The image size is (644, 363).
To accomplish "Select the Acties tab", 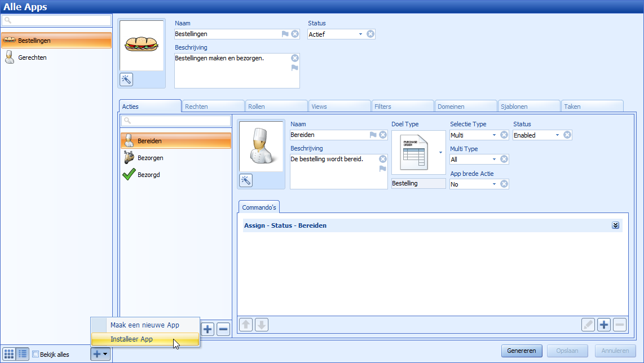I will tap(150, 106).
